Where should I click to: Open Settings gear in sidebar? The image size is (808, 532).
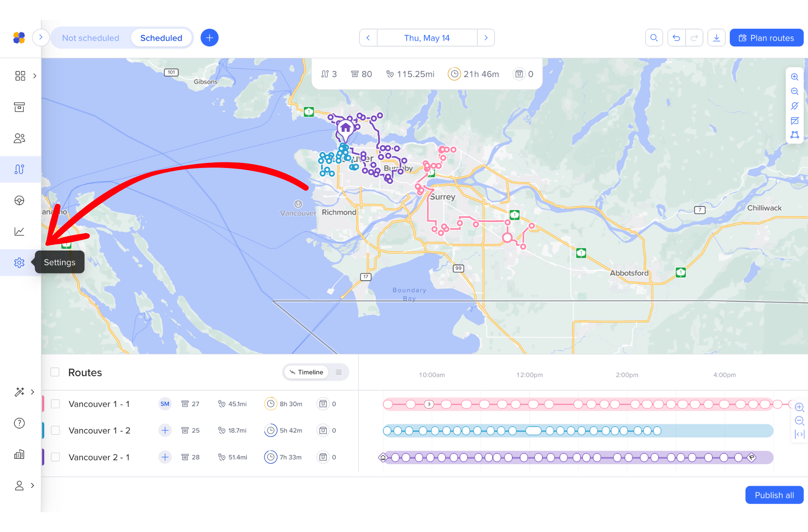coord(19,263)
